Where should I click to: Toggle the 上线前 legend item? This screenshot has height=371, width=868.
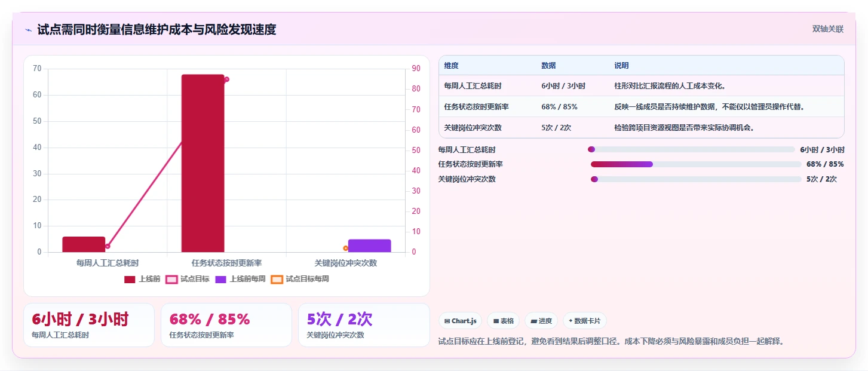click(x=142, y=279)
